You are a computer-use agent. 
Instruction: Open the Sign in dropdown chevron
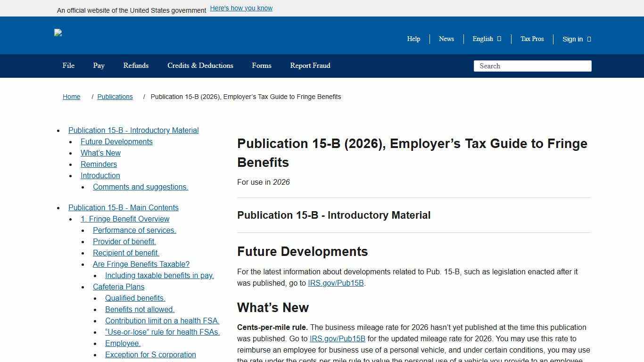(x=589, y=39)
